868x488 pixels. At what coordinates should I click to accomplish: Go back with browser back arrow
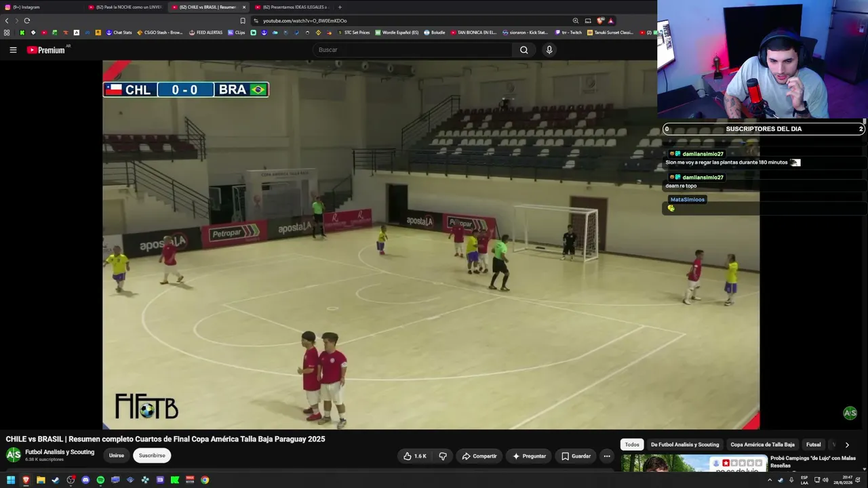pyautogui.click(x=7, y=20)
